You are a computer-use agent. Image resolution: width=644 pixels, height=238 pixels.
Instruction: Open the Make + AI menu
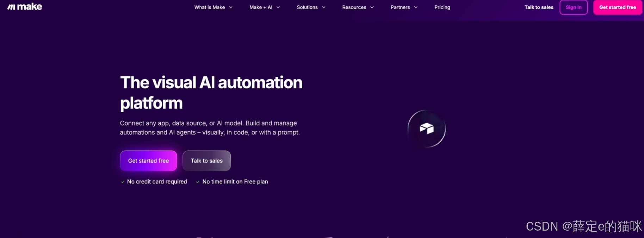[261, 7]
